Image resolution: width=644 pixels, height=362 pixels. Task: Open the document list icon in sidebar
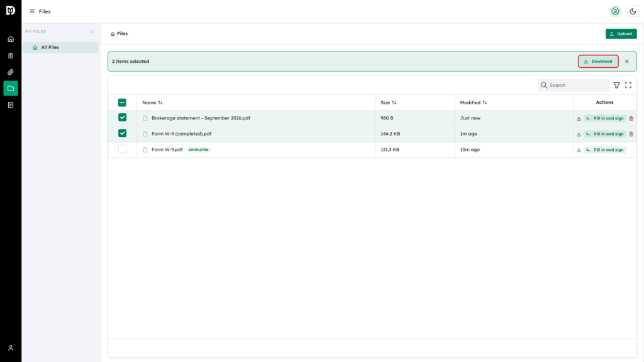(11, 105)
